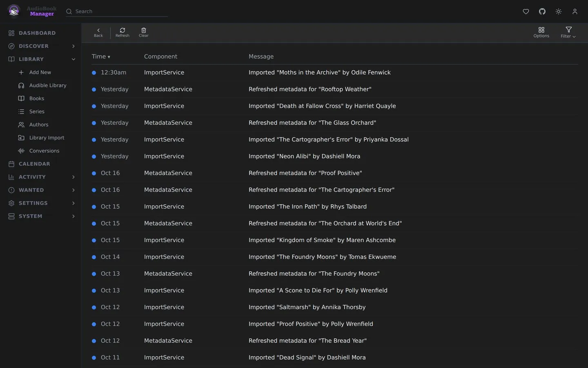Open the Audible Library page
Image resolution: width=588 pixels, height=368 pixels.
(47, 85)
